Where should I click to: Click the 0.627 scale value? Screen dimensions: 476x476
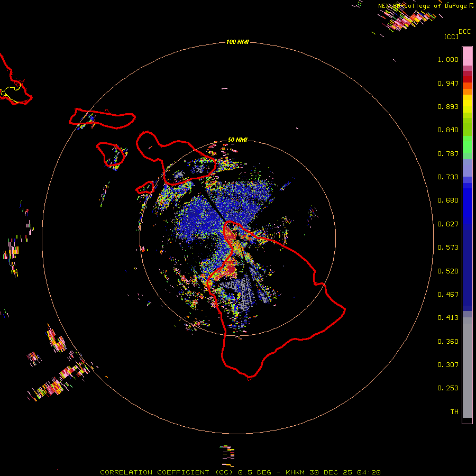[x=448, y=224]
